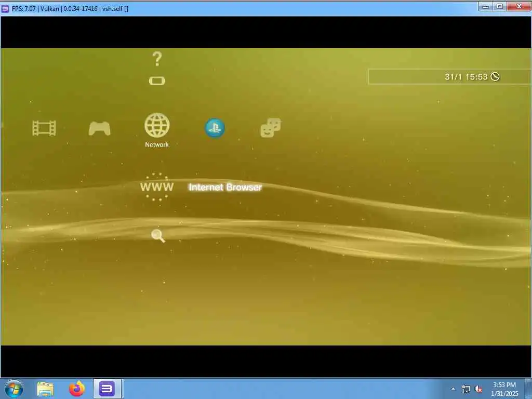This screenshot has height=399, width=532.
Task: Click the Internet Browser label
Action: click(x=225, y=187)
